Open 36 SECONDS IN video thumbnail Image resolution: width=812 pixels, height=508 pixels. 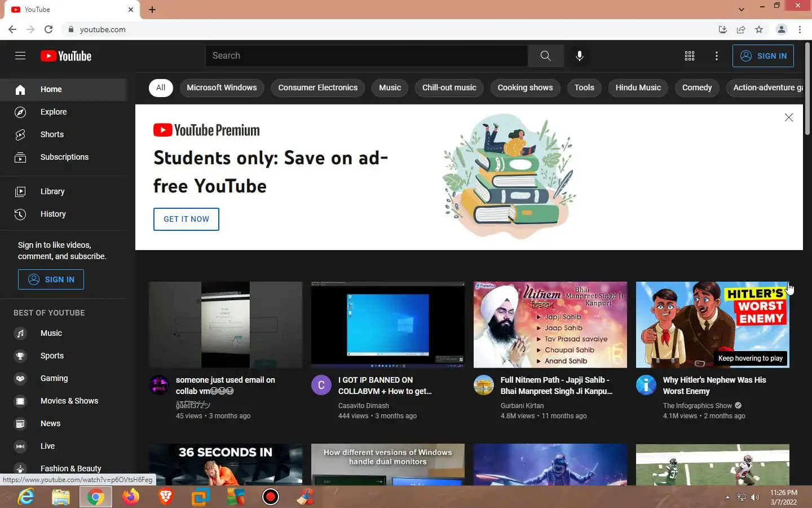226,465
